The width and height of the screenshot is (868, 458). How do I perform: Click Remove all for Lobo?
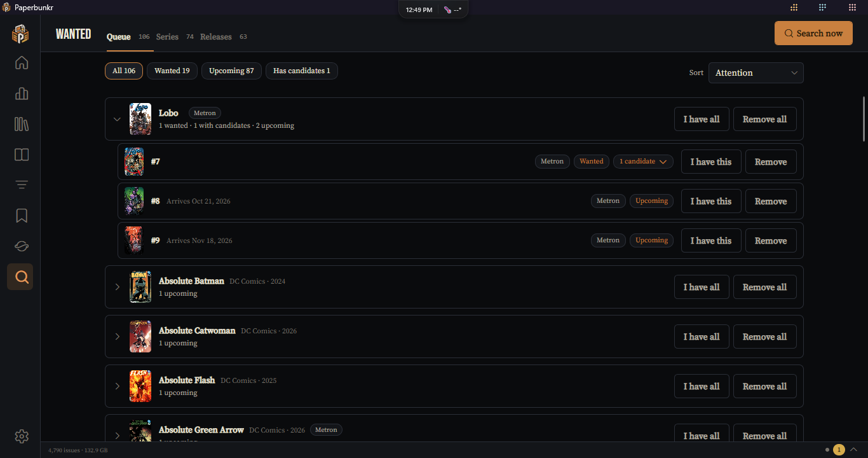pos(765,119)
